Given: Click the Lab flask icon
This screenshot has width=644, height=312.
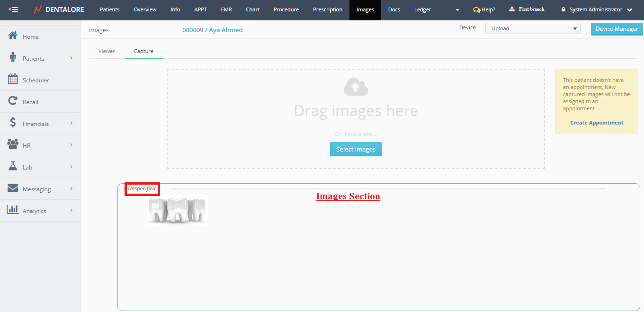Looking at the screenshot, I should (13, 167).
